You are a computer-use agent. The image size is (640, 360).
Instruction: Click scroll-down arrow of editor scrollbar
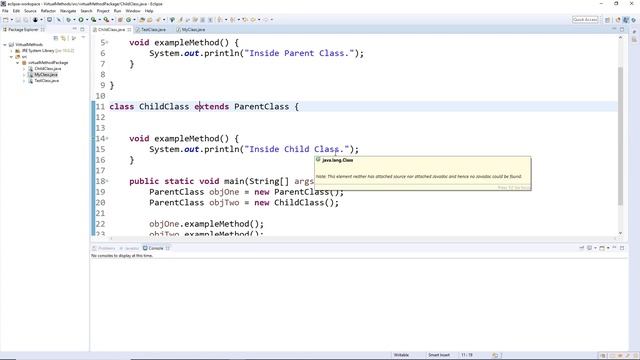click(620, 233)
